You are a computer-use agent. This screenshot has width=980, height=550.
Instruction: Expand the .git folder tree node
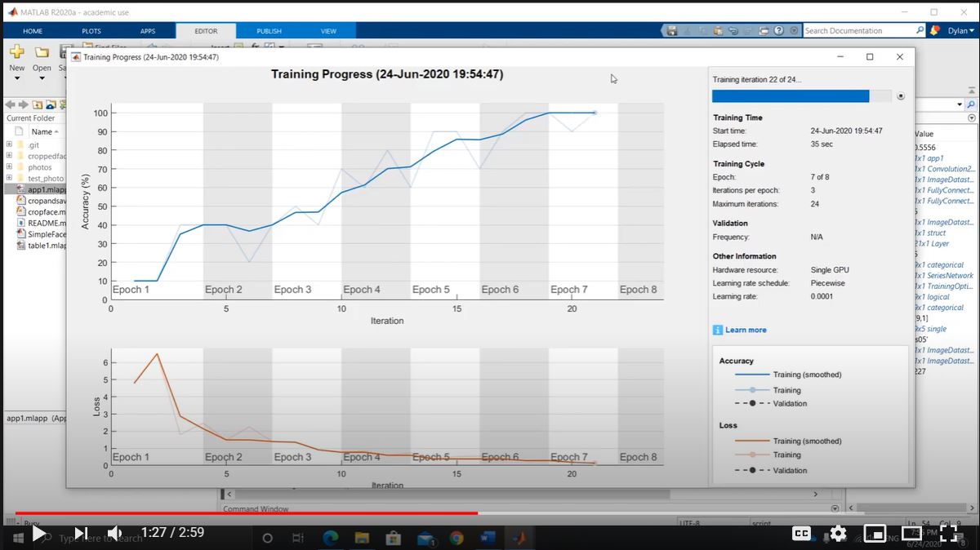tap(9, 145)
